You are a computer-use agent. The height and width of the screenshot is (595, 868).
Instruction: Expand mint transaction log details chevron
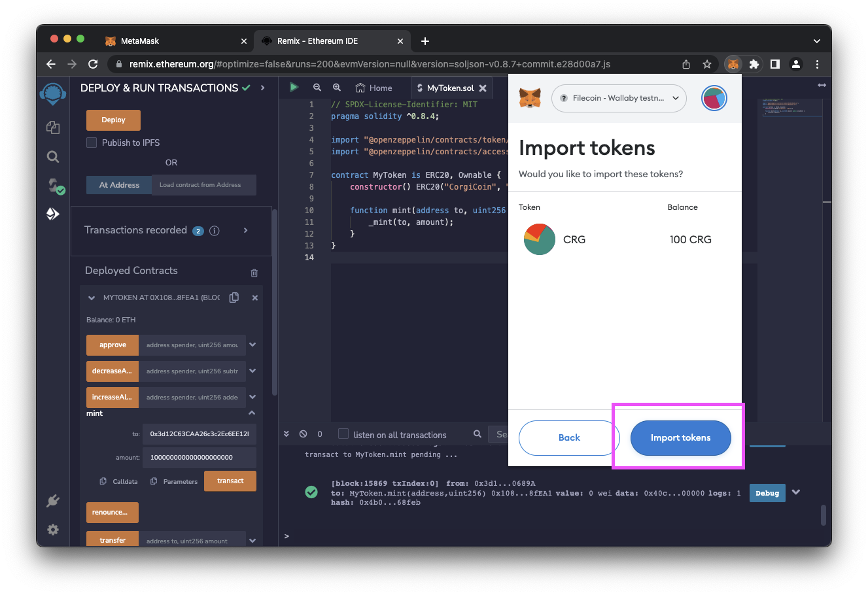click(796, 492)
